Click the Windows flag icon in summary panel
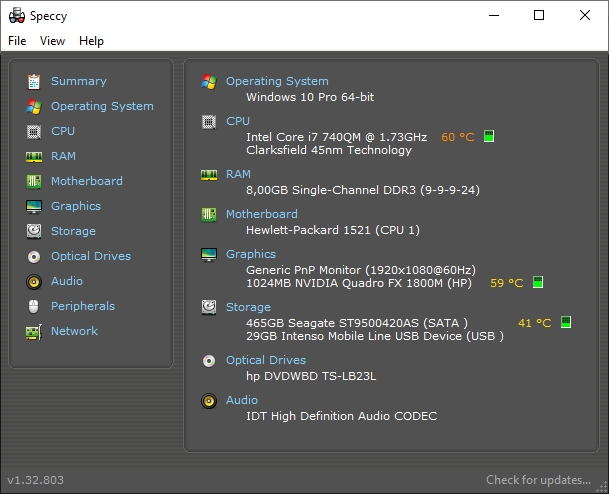This screenshot has width=609, height=494. [209, 82]
